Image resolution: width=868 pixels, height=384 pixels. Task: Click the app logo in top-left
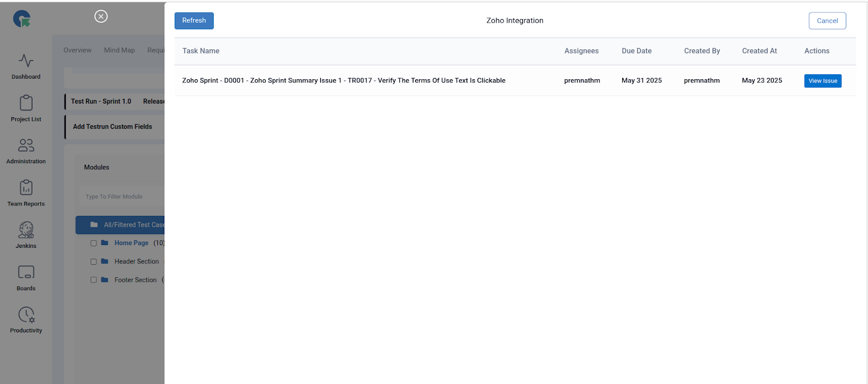[x=22, y=19]
